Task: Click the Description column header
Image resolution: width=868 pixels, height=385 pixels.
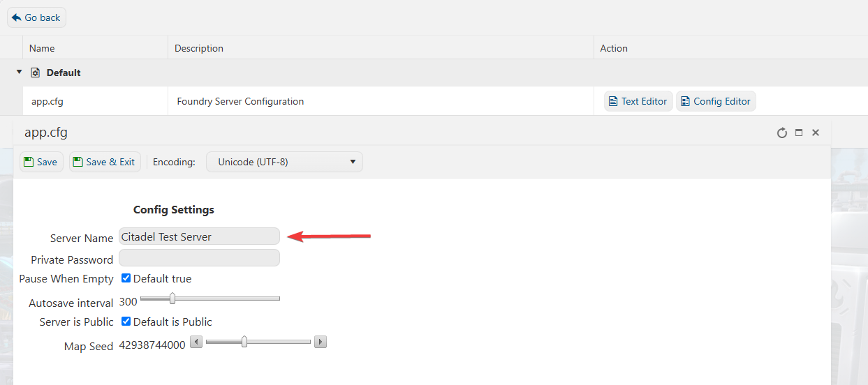Action: click(199, 48)
